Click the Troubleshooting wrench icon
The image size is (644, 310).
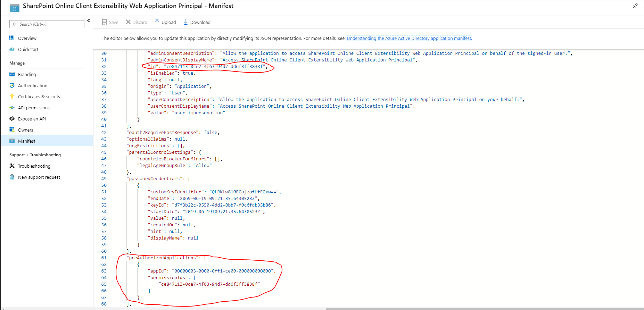pyautogui.click(x=12, y=166)
